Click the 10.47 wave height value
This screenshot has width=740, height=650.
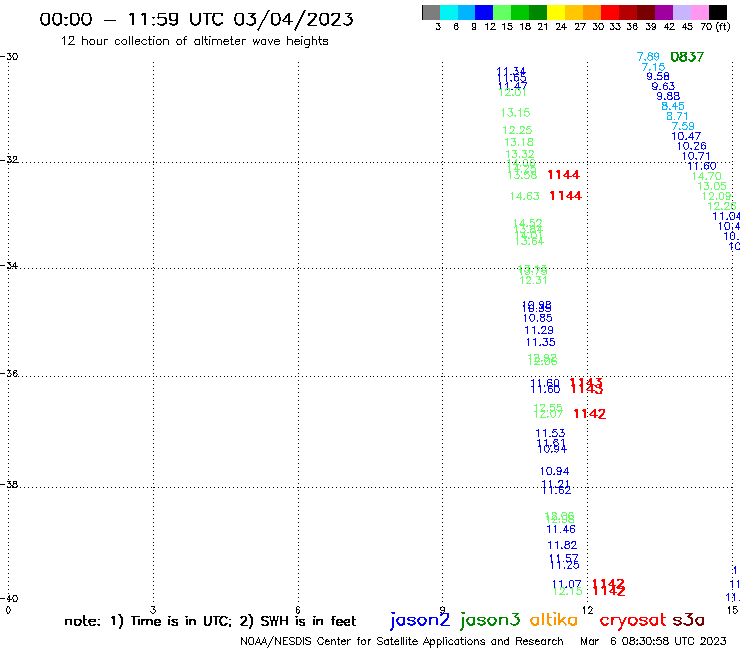686,136
